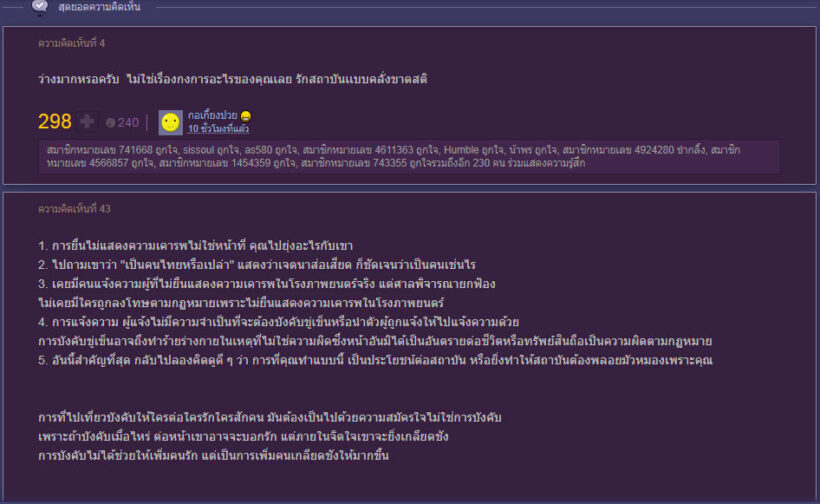Open the ความคิดเห็นที่ 4 comment header
The width and height of the screenshot is (820, 504).
point(71,44)
